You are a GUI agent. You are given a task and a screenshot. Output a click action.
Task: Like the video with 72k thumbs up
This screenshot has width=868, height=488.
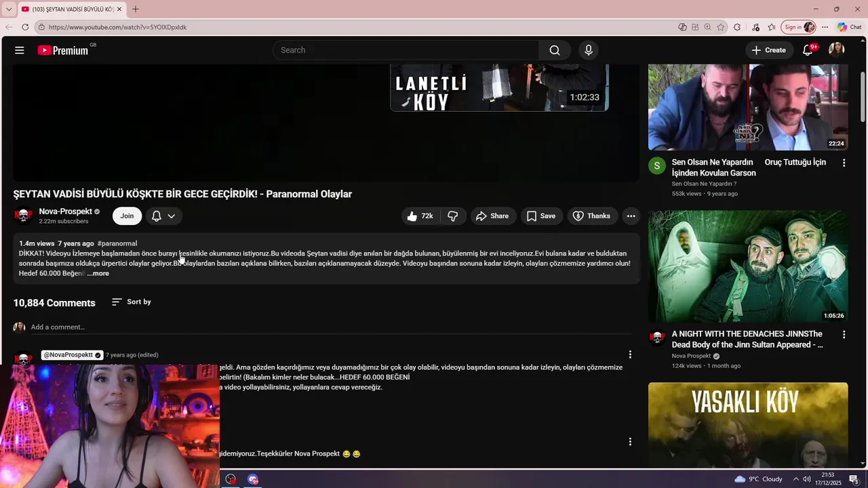point(420,216)
